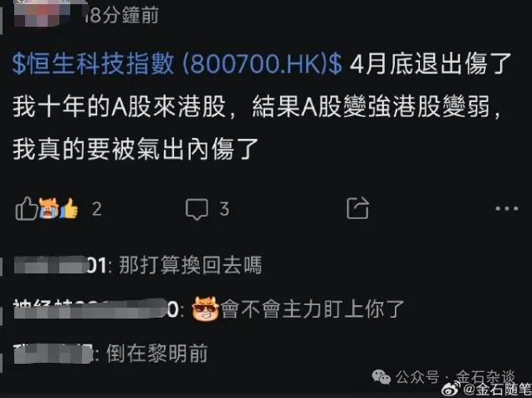Click the comment count number 3
532x398 pixels.
pyautogui.click(x=224, y=209)
